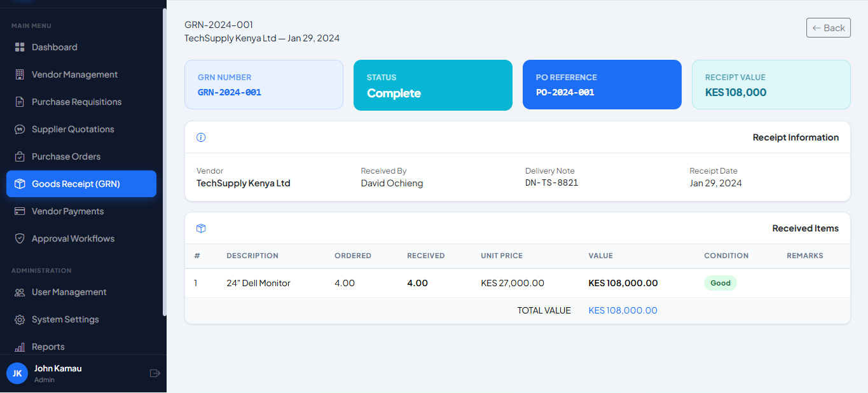
Task: Click the Approval Workflows shield icon
Action: pyautogui.click(x=20, y=238)
